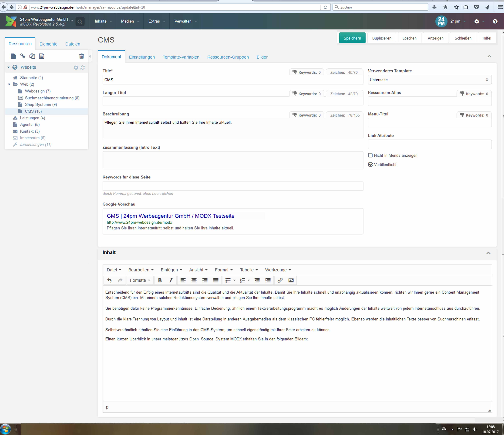Collapse the Inhalt panel
Screen dimensions: 504x435
(x=488, y=253)
